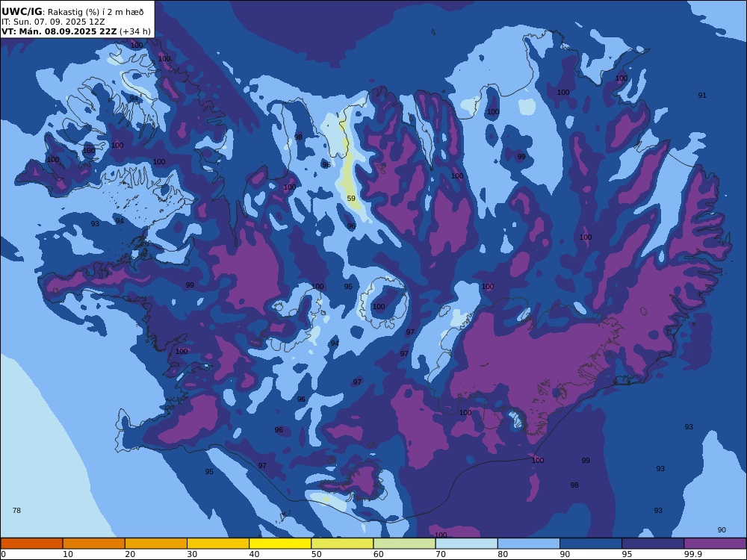This screenshot has width=747, height=560.
Task: Select the purple above-99.9 legend swatch
Action: click(715, 544)
